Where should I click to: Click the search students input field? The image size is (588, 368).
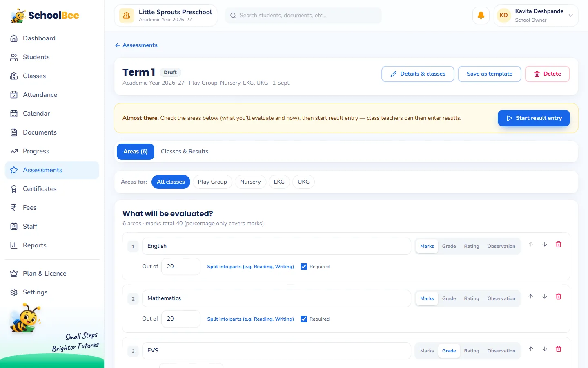coord(303,16)
